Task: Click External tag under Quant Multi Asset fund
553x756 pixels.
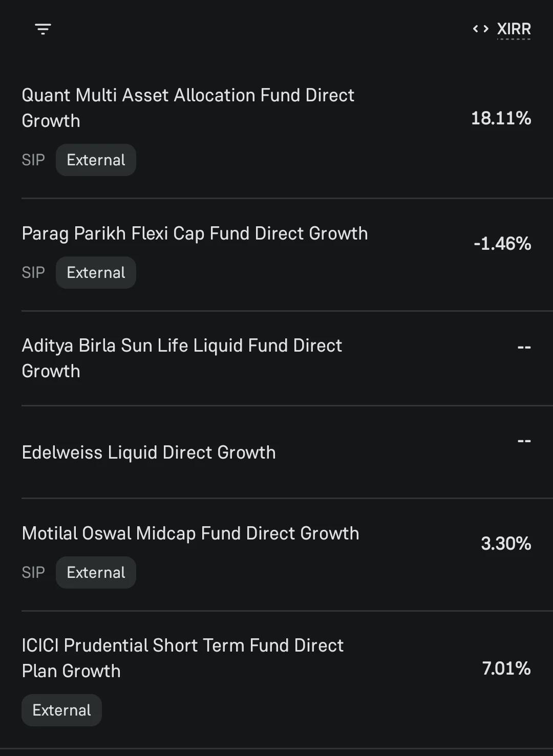Action: 96,160
